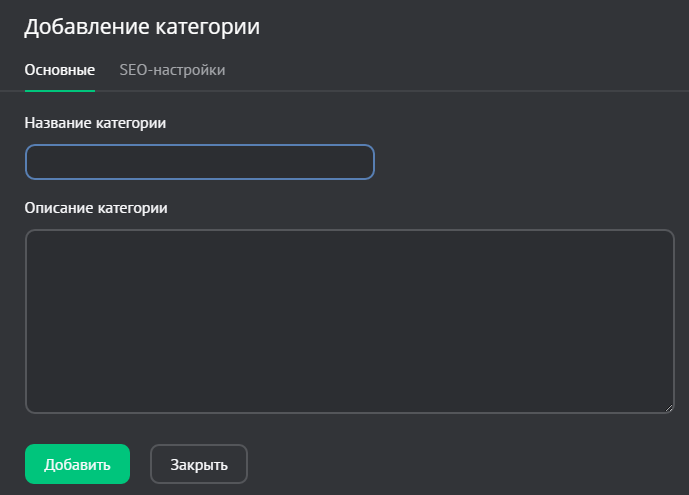Screen dimensions: 689x495
Task: Click the resize grip of description field
Action: point(669,408)
